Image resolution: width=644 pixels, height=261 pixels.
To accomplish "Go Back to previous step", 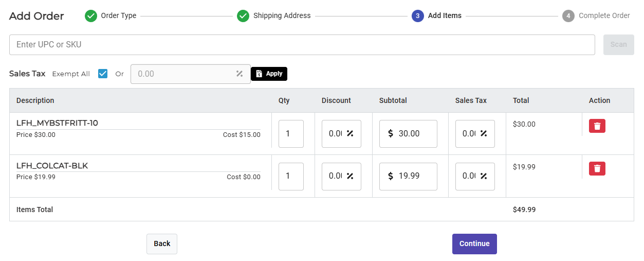I will pos(162,244).
